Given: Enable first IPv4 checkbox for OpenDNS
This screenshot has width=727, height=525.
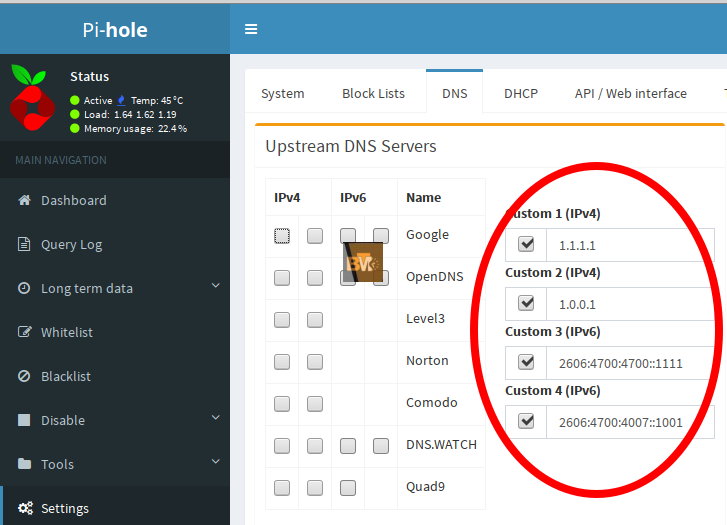Looking at the screenshot, I should pos(282,278).
